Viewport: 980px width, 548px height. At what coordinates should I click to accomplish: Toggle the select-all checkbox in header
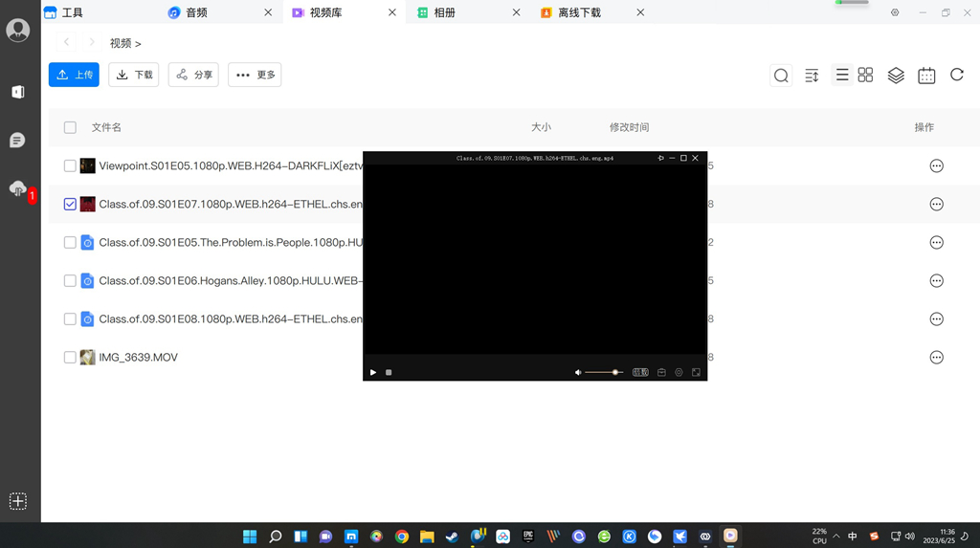[x=70, y=127]
